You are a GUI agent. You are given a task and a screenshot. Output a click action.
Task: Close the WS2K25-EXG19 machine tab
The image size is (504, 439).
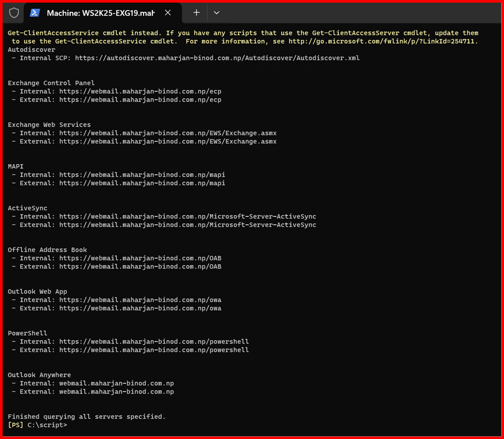point(168,13)
